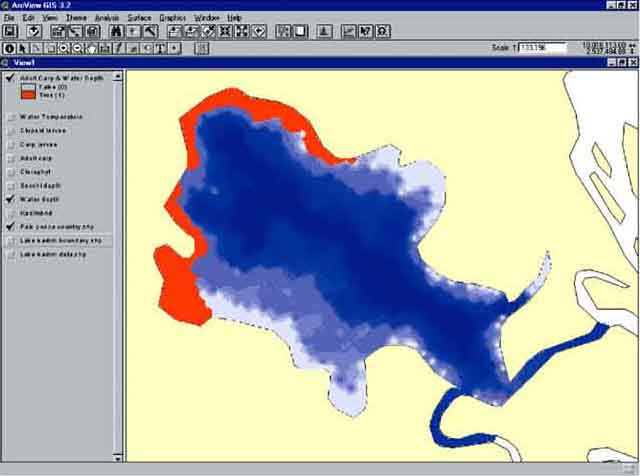
Task: Click the Find binoculars icon
Action: pos(117,31)
